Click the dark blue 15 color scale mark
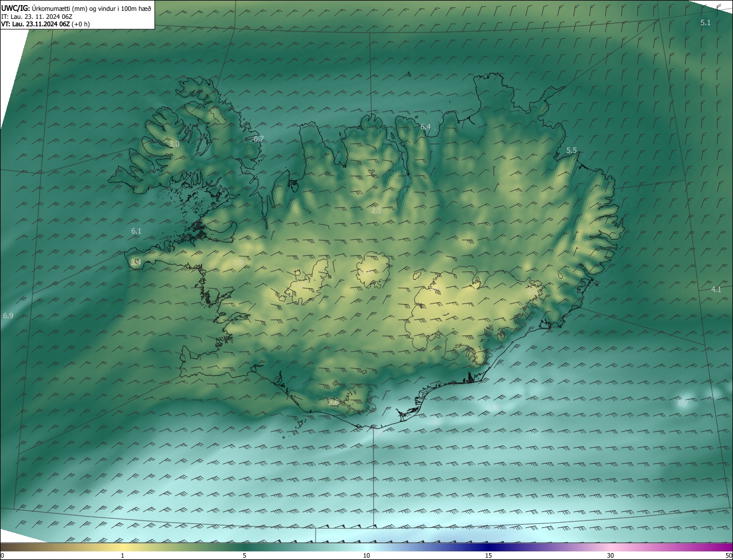733x560 pixels. point(488,555)
